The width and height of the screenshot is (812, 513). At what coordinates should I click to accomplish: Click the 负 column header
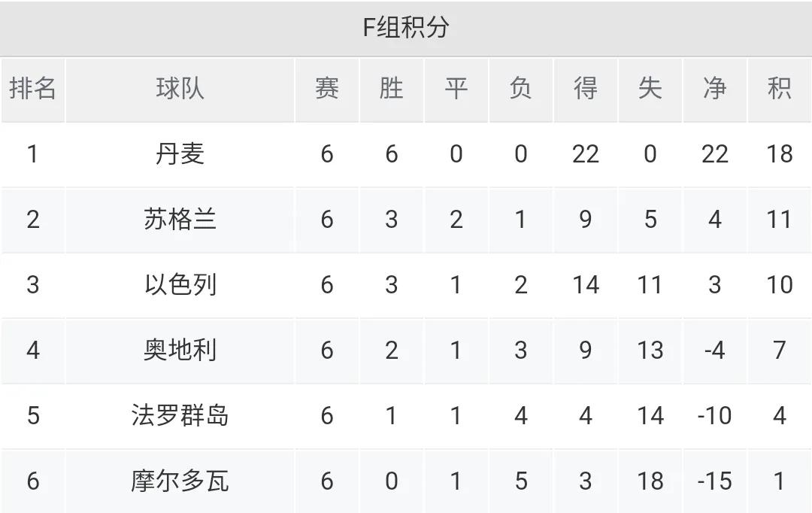[520, 88]
